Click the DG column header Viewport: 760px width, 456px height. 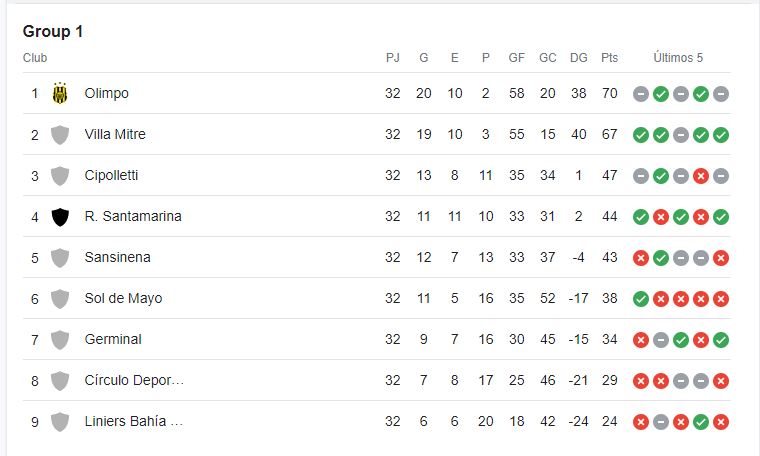pyautogui.click(x=579, y=58)
